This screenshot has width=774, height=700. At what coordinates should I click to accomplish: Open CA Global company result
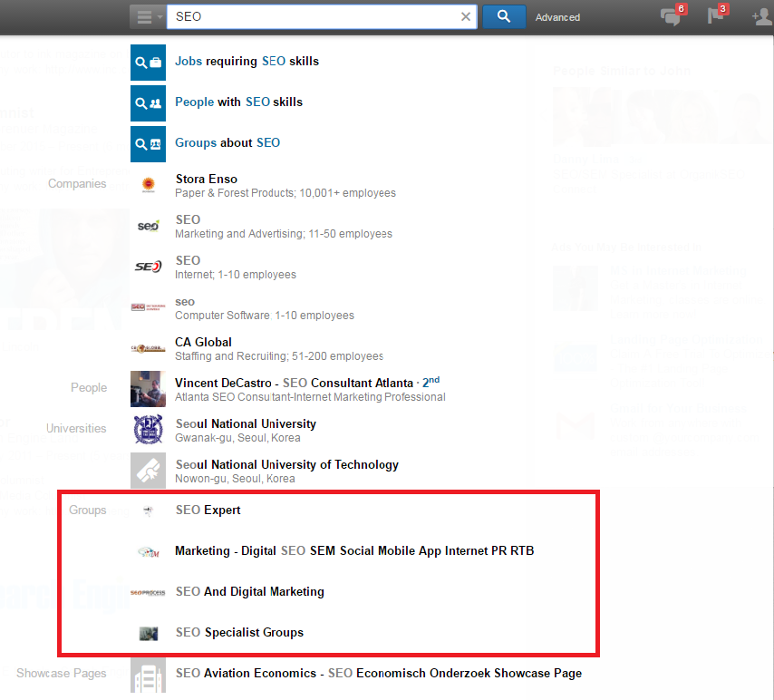coord(203,342)
